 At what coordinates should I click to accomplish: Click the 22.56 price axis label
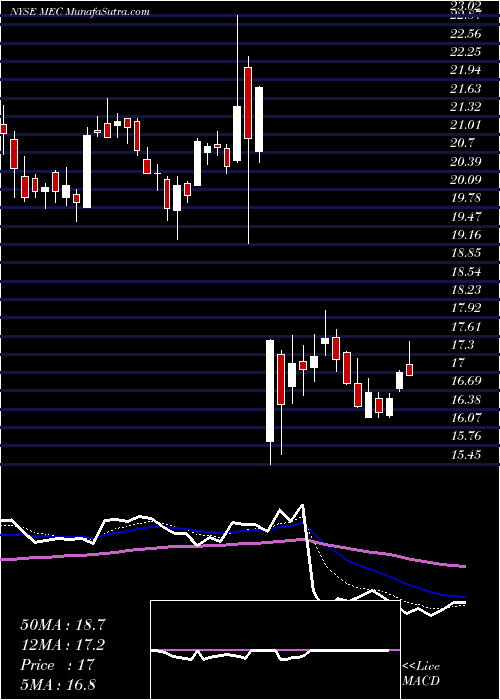466,33
